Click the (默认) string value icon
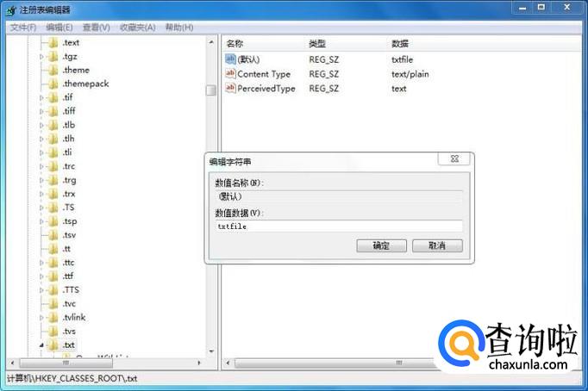The height and width of the screenshot is (391, 588). (230, 59)
